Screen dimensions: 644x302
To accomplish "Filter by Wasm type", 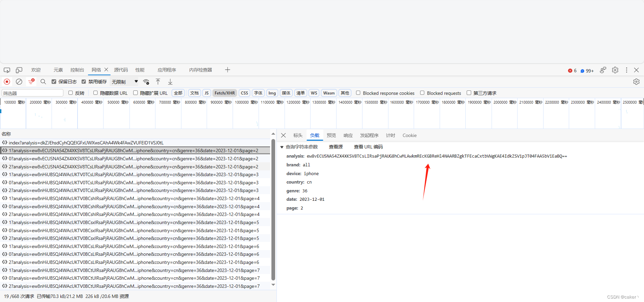I will pos(329,93).
